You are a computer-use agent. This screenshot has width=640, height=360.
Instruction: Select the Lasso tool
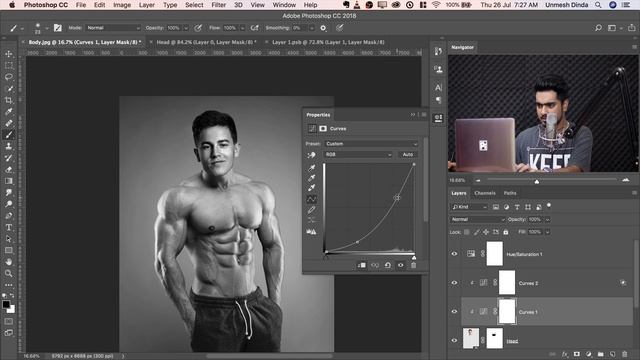[9, 77]
